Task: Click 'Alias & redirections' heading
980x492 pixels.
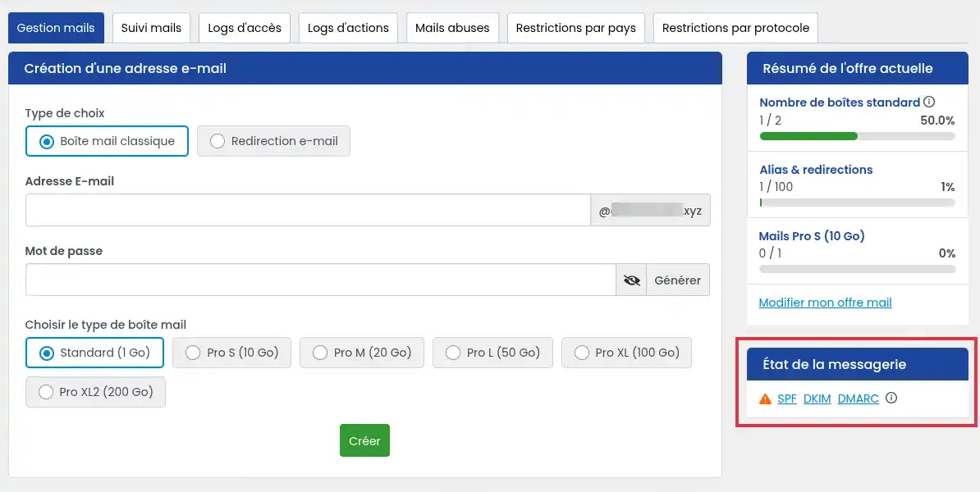Action: pyautogui.click(x=816, y=170)
